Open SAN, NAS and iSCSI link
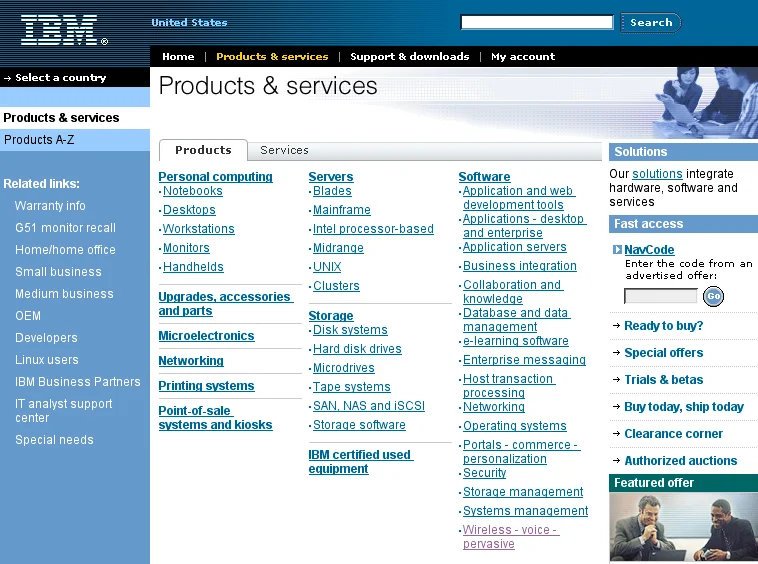This screenshot has height=564, width=758. click(369, 406)
